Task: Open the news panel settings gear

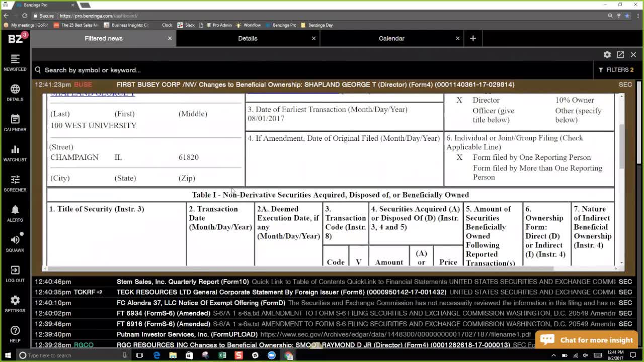Action: click(607, 54)
